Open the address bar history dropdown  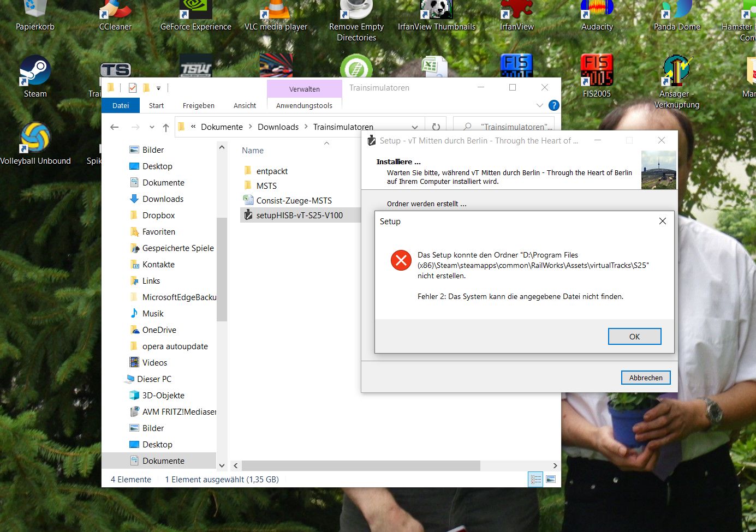pyautogui.click(x=415, y=127)
